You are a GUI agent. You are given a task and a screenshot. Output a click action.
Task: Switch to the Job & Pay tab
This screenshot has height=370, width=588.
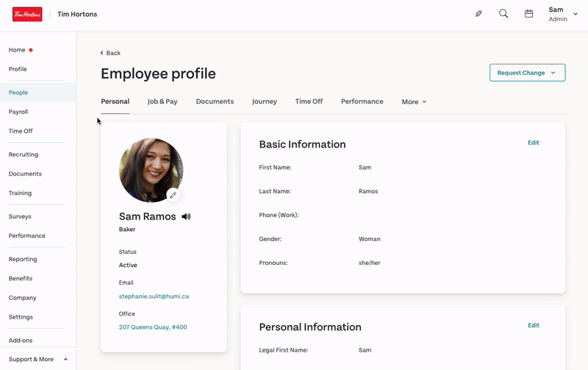(x=162, y=101)
